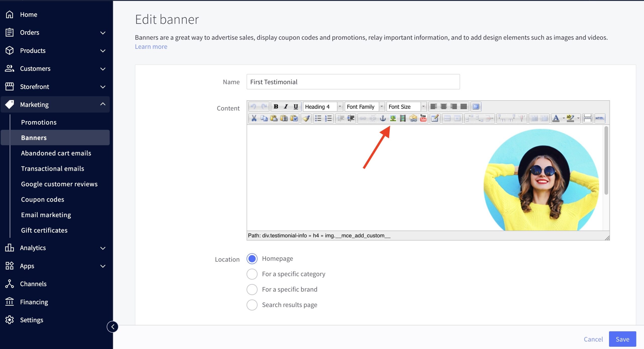Toggle fullscreen editor mode icon

coord(475,107)
